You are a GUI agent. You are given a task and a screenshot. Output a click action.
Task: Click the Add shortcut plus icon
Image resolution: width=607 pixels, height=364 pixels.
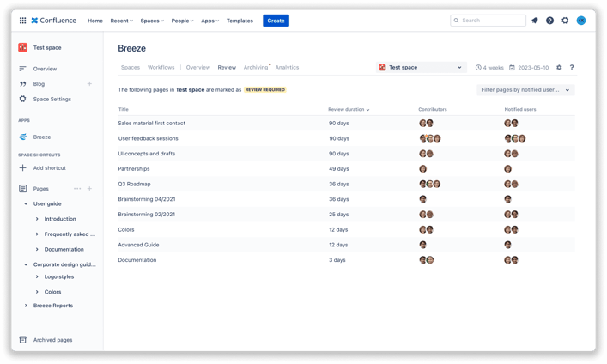[23, 167]
